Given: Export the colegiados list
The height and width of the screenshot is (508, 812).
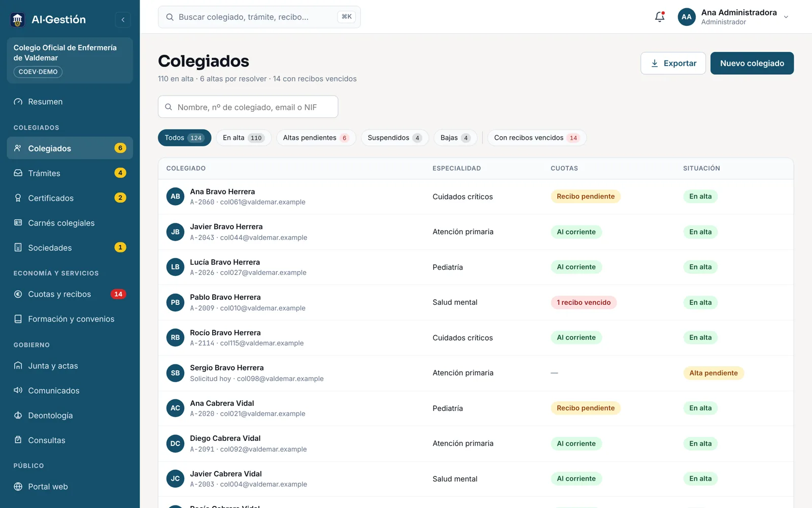Looking at the screenshot, I should (x=673, y=63).
